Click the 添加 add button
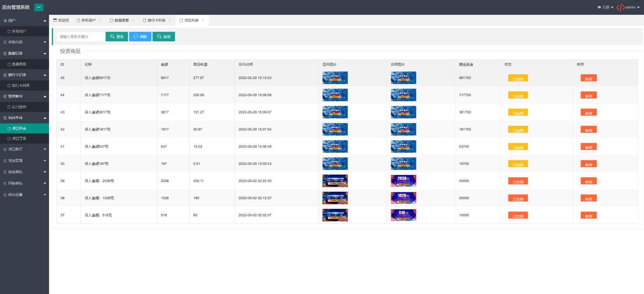Image resolution: width=644 pixels, height=294 pixels. point(164,37)
